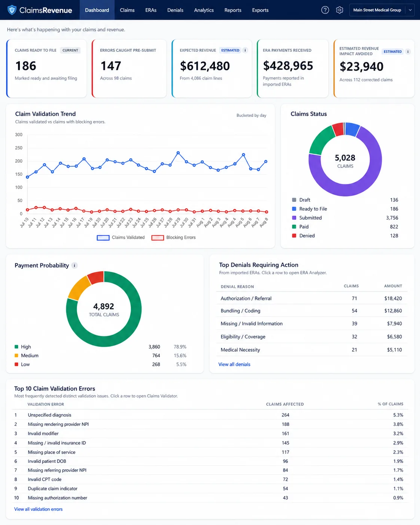Viewport: 420px width, 525px height.
Task: Click the ClaimsRevenue shield logo icon
Action: pos(12,10)
